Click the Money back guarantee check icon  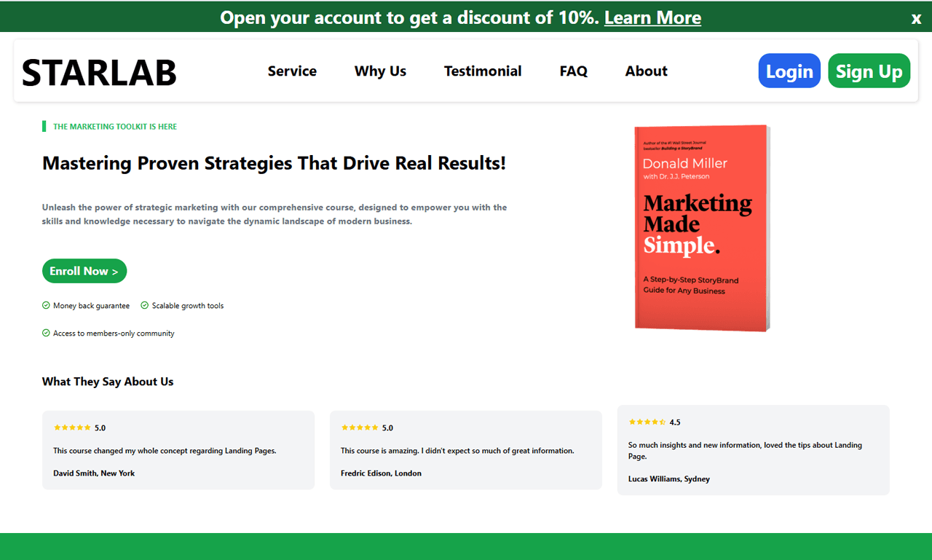(x=46, y=306)
